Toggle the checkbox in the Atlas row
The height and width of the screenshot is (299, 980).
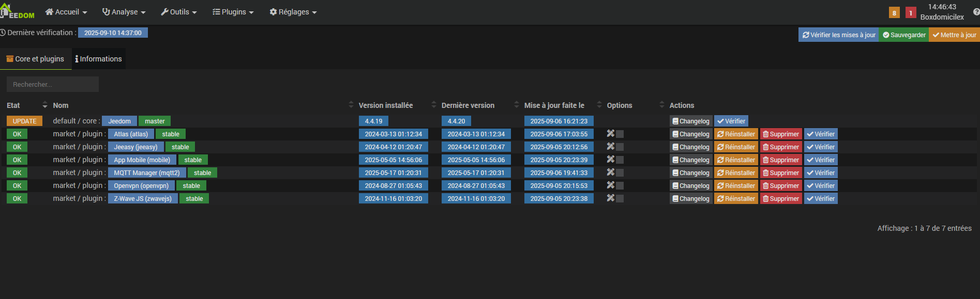(x=620, y=134)
